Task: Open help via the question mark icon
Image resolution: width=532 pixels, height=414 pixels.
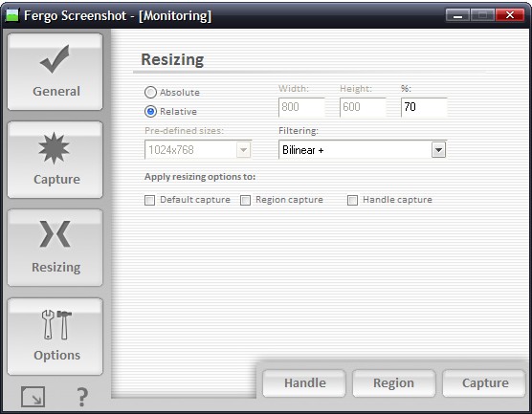Action: (81, 397)
